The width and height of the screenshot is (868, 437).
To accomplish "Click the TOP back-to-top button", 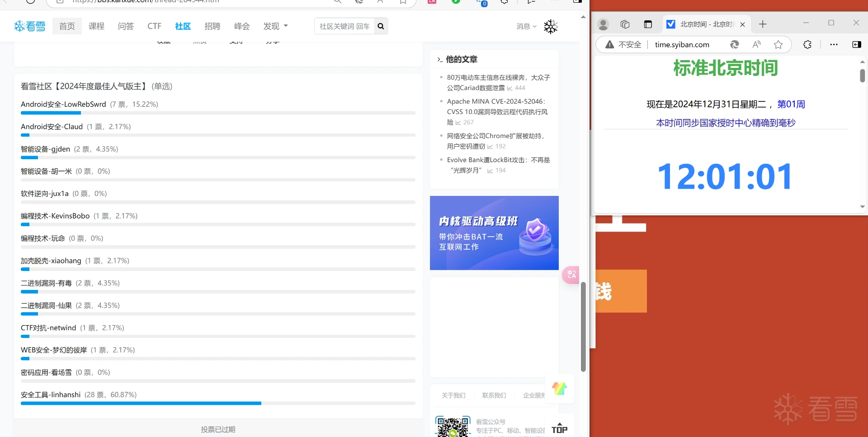I will point(559,428).
